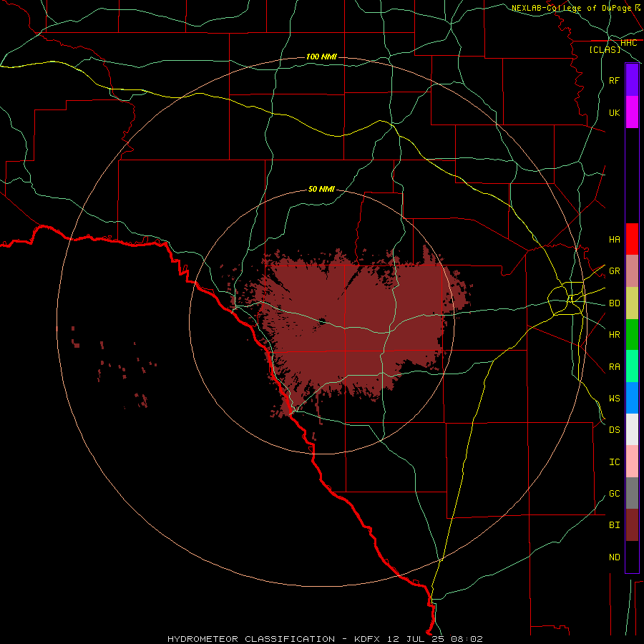Click the BD legend label
The height and width of the screenshot is (644, 644).
tap(614, 303)
